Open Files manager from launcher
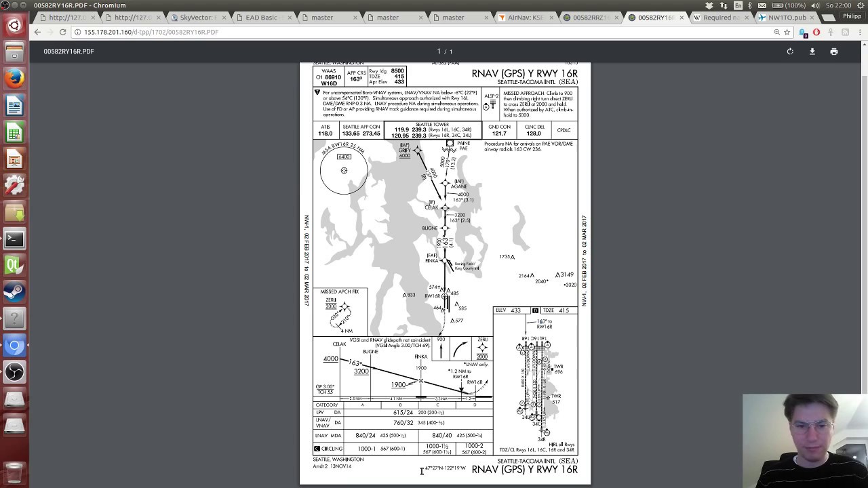This screenshot has height=488, width=868. (14, 52)
